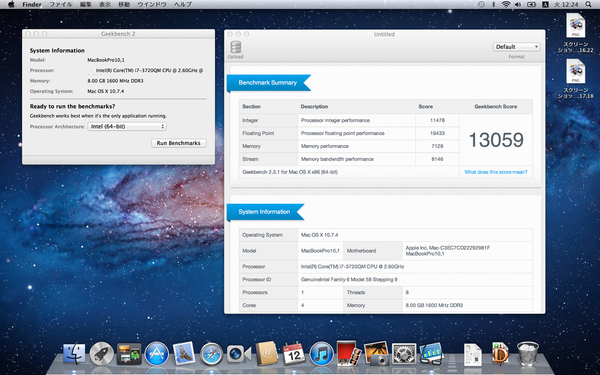Image resolution: width=600 pixels, height=375 pixels.
Task: Click the volume speaker menu bar icon
Action: (518, 4)
